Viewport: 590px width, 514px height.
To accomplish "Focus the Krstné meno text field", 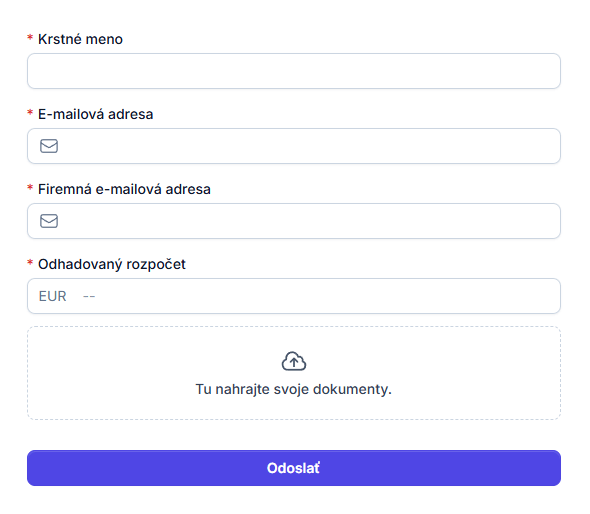I will (294, 71).
